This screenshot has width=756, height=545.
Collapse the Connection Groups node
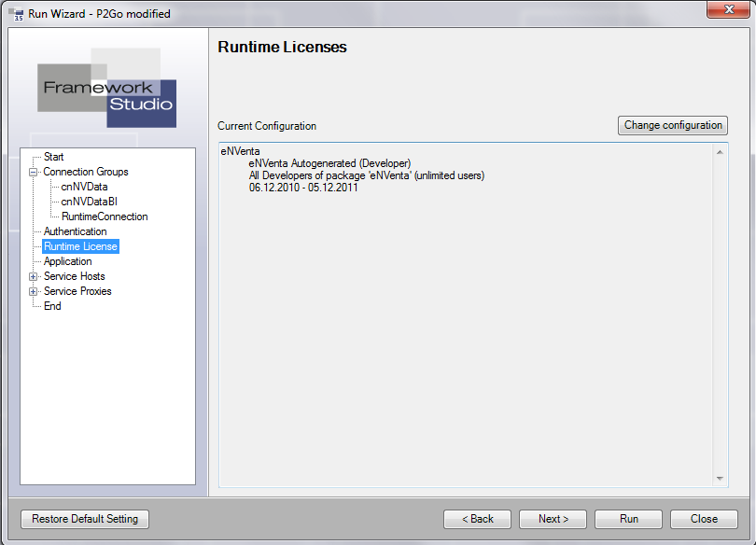tap(33, 172)
